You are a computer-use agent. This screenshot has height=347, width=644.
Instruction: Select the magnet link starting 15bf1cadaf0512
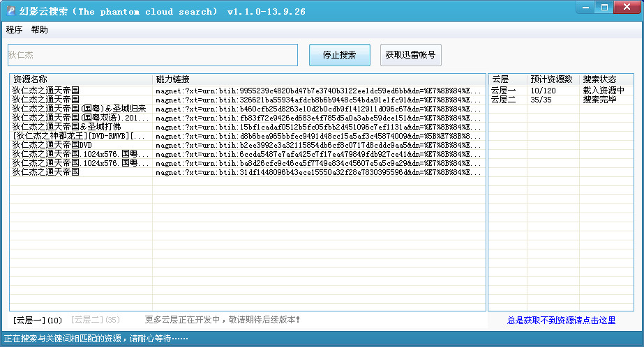(x=318, y=127)
